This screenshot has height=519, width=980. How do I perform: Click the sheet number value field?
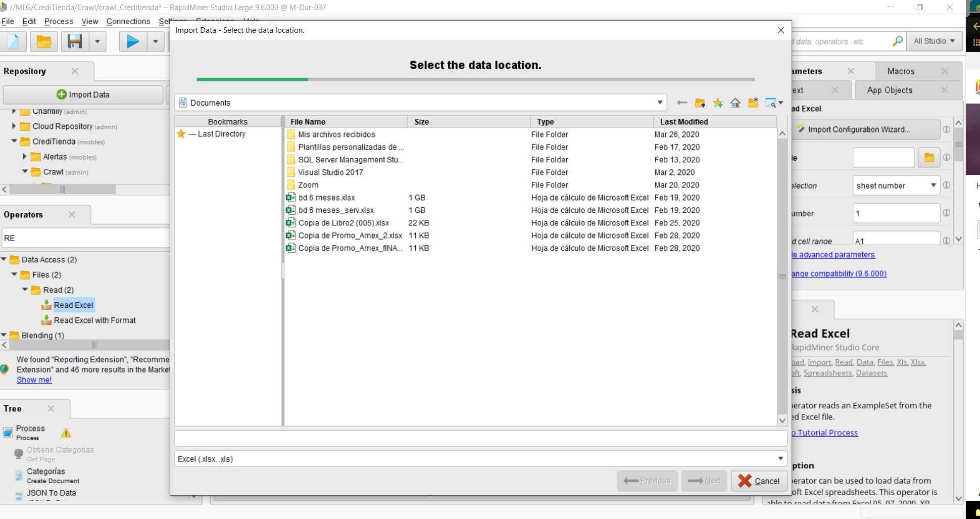point(896,213)
